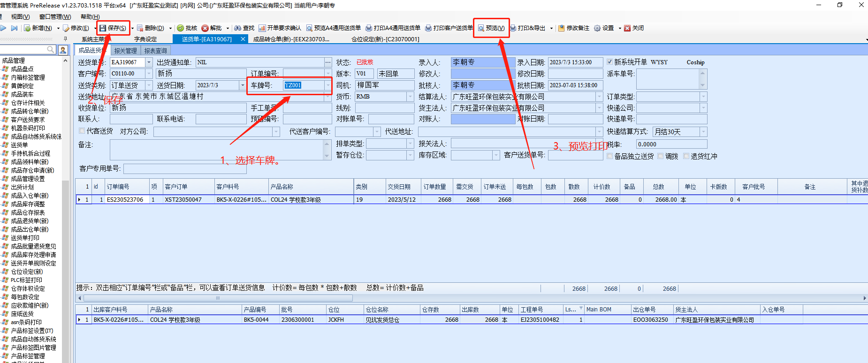Open the 送货类别 dropdown
The width and height of the screenshot is (868, 363).
tap(149, 85)
